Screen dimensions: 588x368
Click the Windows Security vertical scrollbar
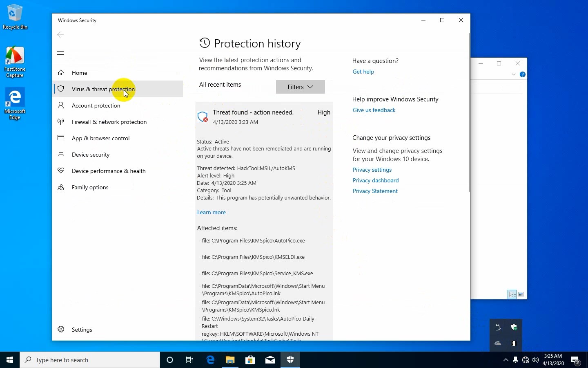click(469, 112)
